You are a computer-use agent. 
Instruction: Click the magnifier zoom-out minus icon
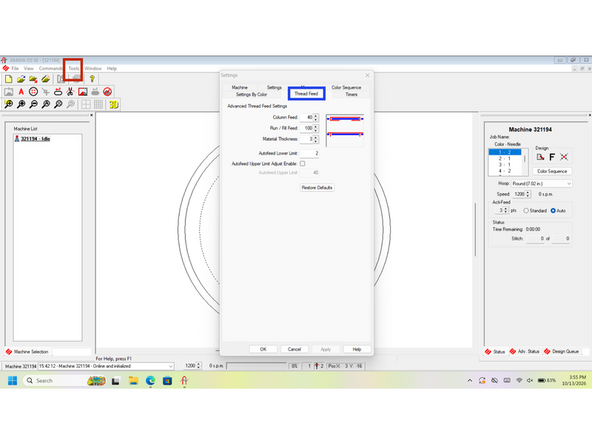pyautogui.click(x=34, y=105)
